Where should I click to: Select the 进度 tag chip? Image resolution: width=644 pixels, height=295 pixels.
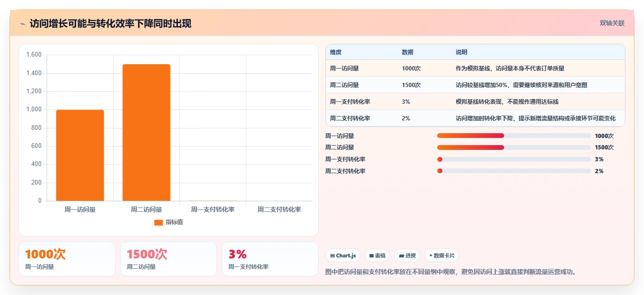click(407, 256)
